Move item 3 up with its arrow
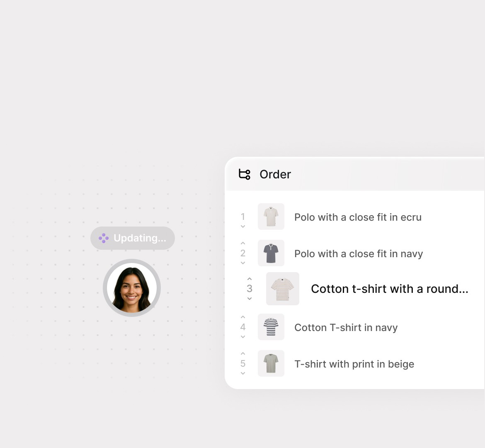485x448 pixels. (250, 279)
